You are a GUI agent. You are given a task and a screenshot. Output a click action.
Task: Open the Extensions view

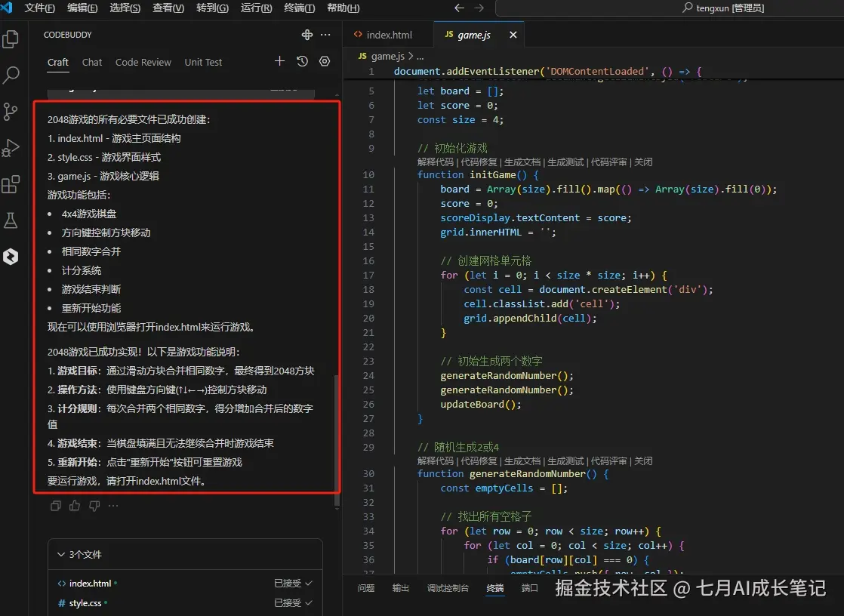(x=11, y=184)
